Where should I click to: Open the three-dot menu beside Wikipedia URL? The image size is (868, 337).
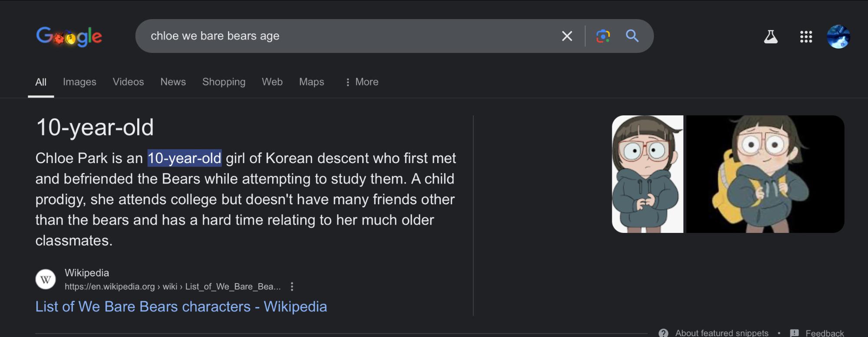(x=292, y=286)
